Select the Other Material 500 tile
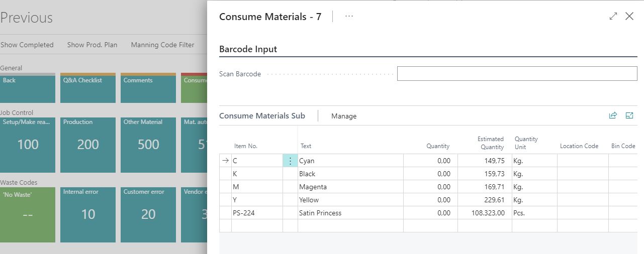The width and height of the screenshot is (644, 254). 148,145
